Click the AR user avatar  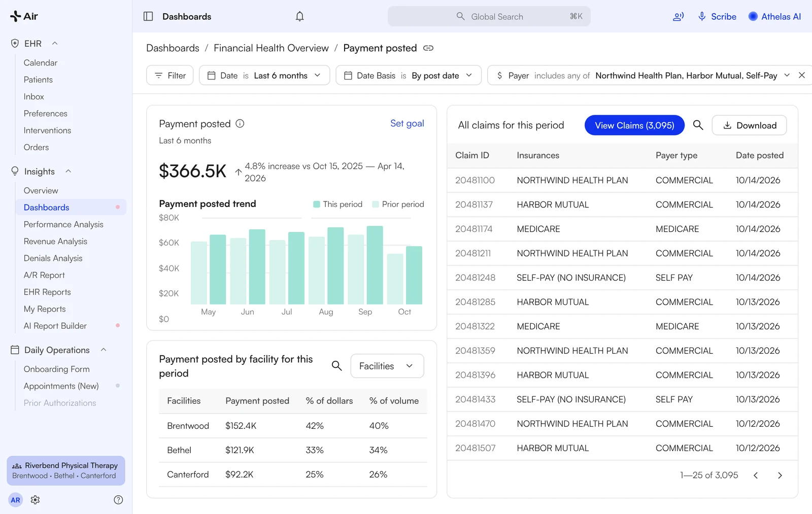coord(16,500)
